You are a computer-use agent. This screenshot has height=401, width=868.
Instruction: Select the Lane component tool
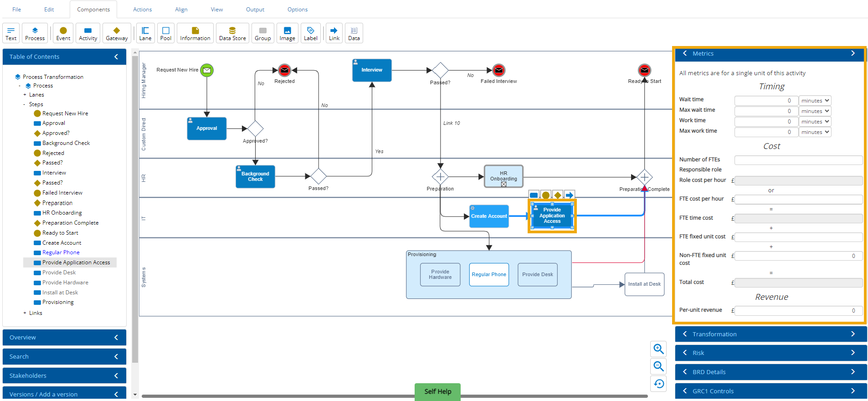click(x=145, y=33)
